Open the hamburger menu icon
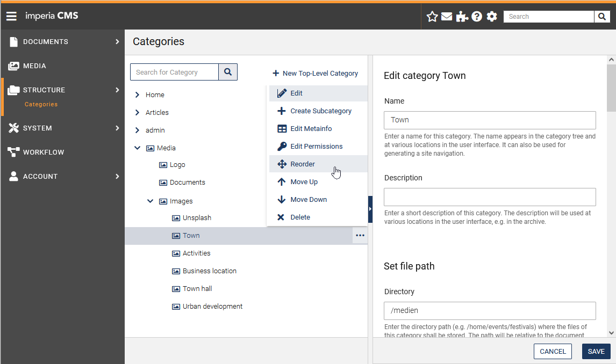 point(11,16)
